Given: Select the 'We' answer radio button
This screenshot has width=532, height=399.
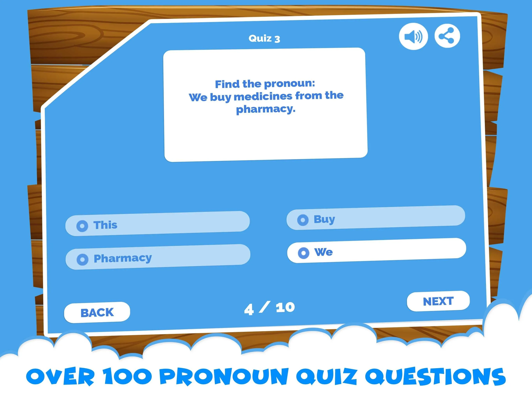Looking at the screenshot, I should [303, 252].
